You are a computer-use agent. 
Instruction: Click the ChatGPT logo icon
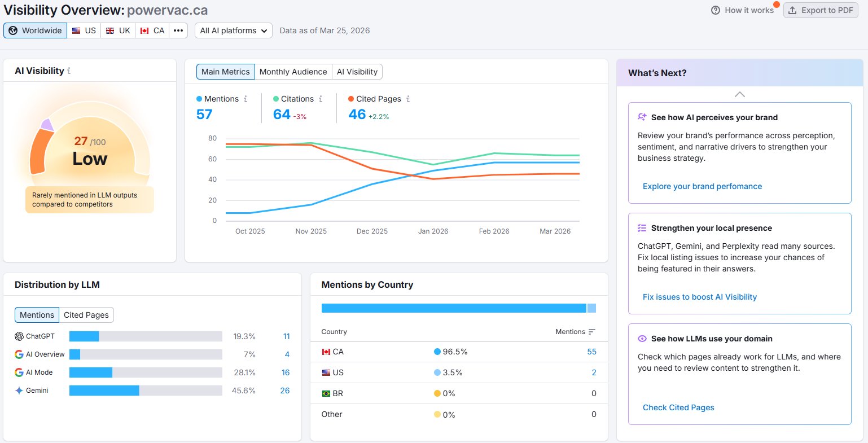coord(19,336)
